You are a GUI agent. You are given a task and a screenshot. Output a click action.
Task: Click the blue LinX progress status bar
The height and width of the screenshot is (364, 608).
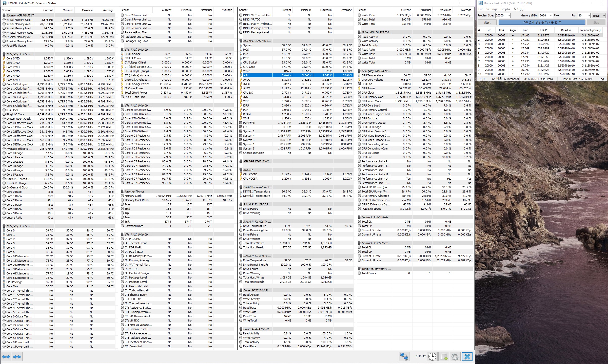541,23
